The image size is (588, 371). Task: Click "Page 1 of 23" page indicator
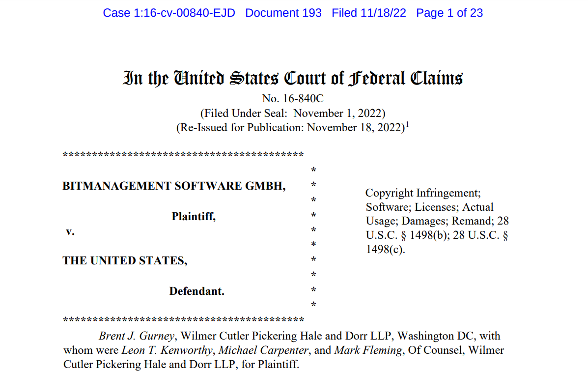click(x=449, y=13)
